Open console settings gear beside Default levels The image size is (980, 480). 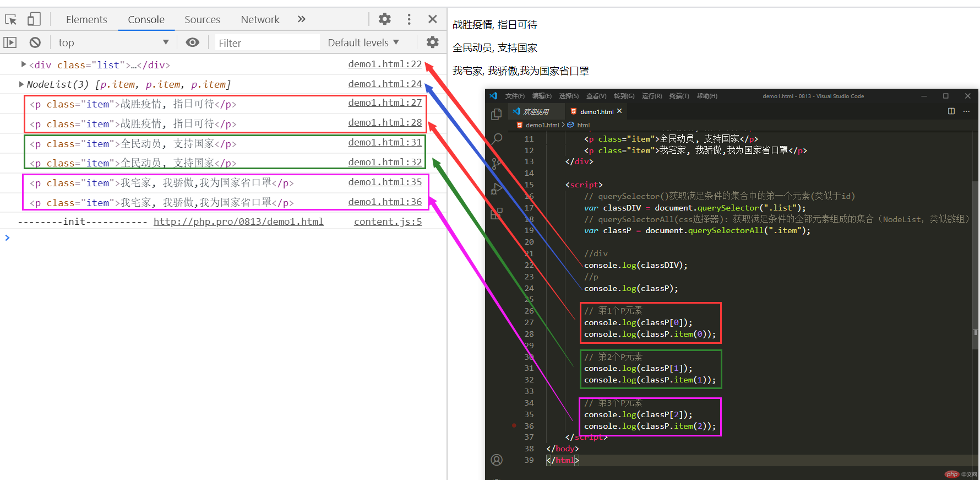tap(433, 42)
